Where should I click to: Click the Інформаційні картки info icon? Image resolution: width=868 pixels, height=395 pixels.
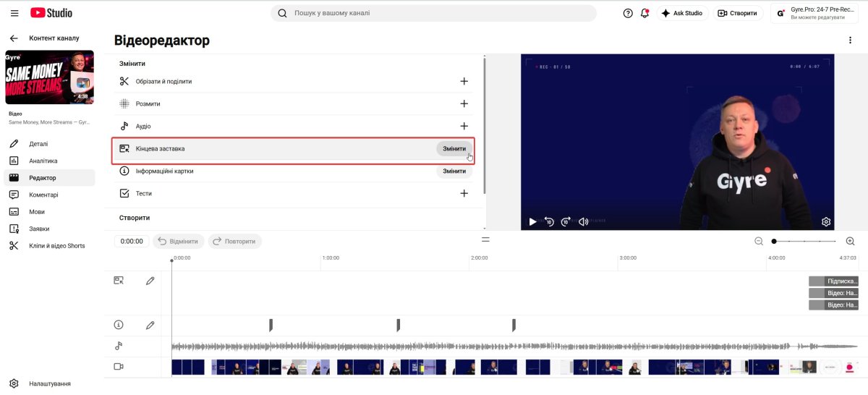click(124, 171)
